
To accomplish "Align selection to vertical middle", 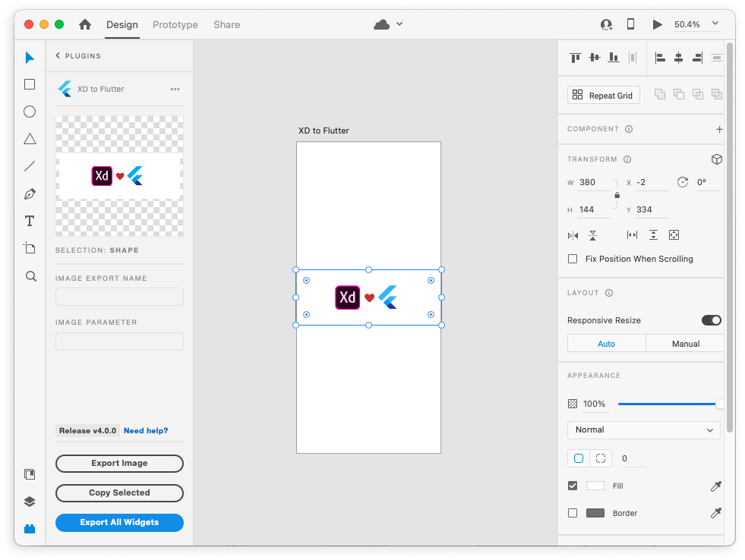I will (x=595, y=58).
